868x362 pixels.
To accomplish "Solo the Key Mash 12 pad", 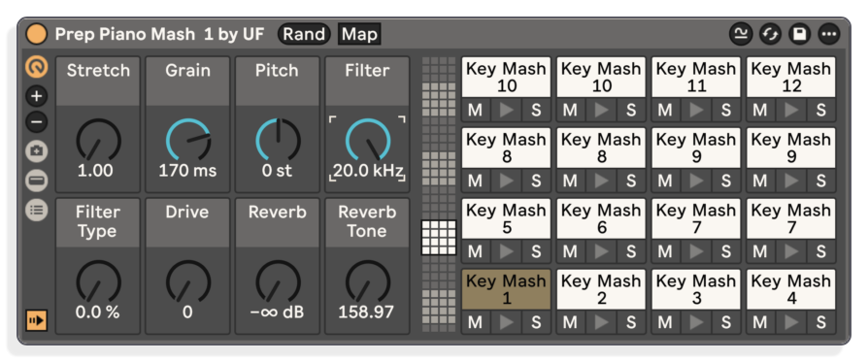I will coord(821,110).
